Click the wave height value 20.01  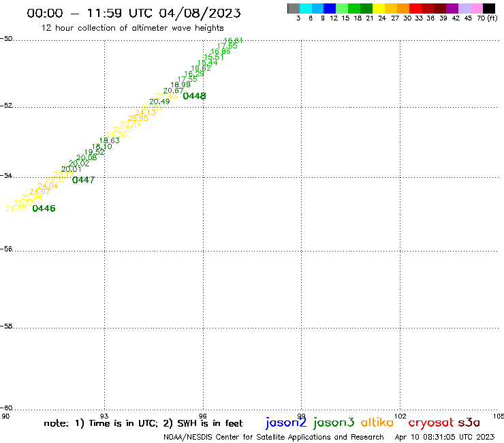point(72,169)
